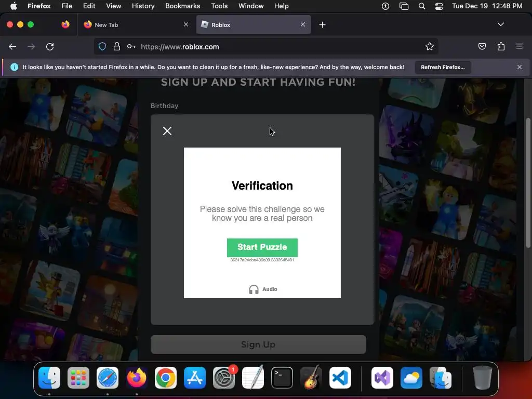
Task: Close the verification dialog with the X
Action: pyautogui.click(x=167, y=131)
